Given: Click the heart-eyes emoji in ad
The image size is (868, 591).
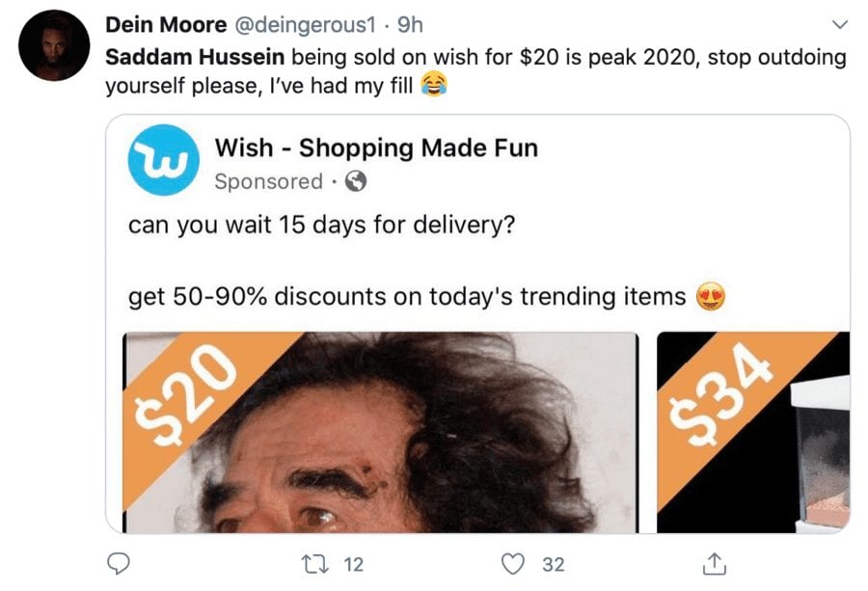Looking at the screenshot, I should click(710, 297).
